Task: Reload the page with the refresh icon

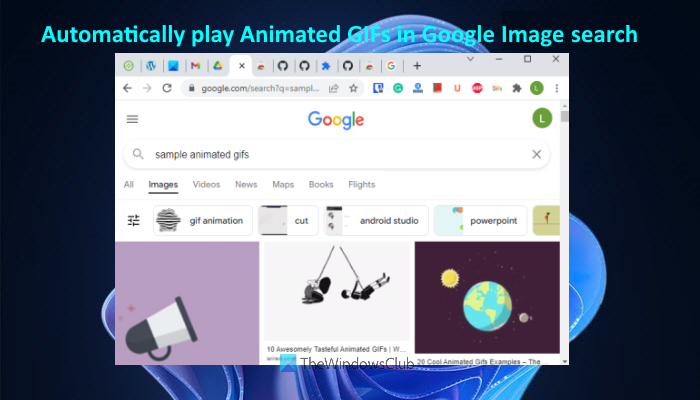Action: (x=167, y=88)
